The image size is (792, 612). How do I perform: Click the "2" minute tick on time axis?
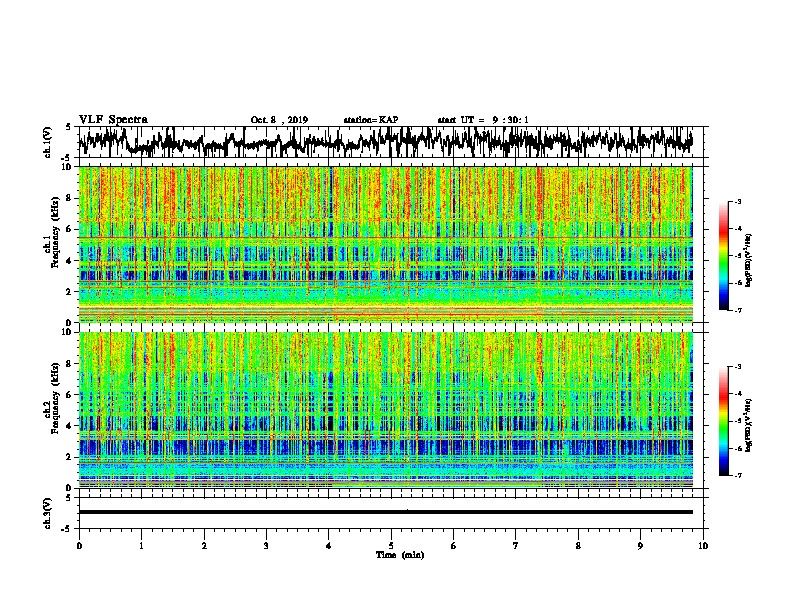[x=204, y=546]
